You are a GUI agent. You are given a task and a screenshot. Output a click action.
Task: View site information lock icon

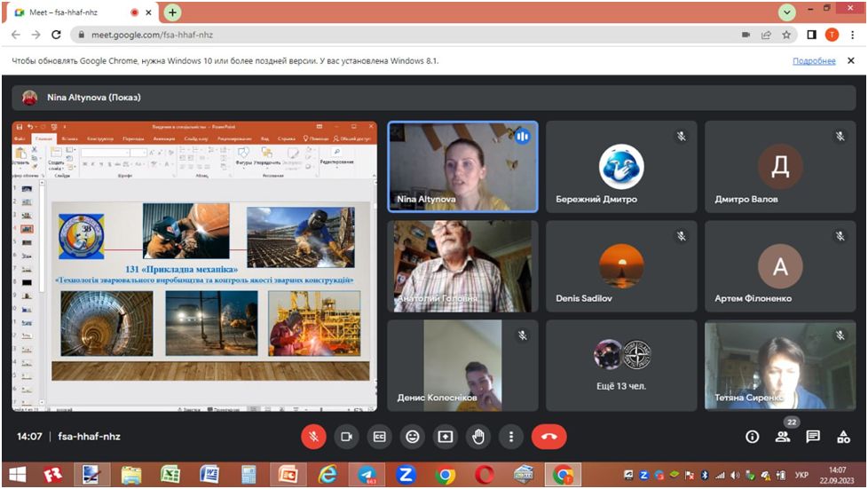(x=82, y=35)
